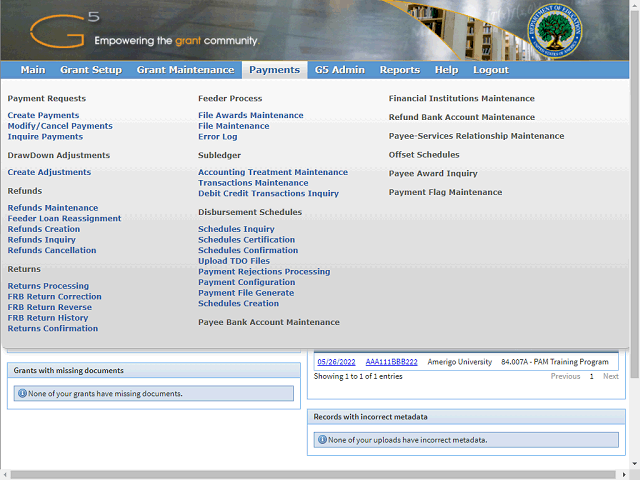Open File Maintenance link
640x480 pixels.
click(233, 126)
